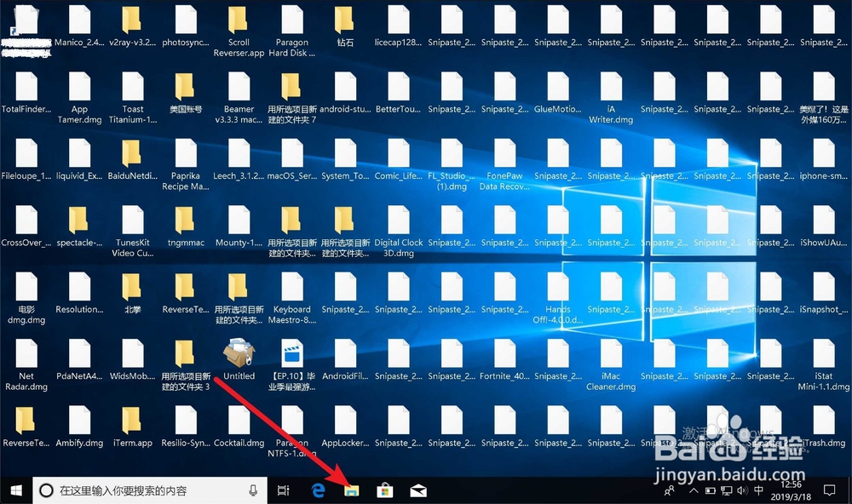Select the BaiduNetdi folder

click(133, 159)
